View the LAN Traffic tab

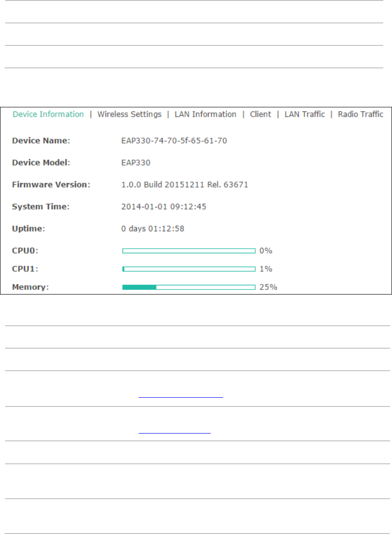point(305,114)
